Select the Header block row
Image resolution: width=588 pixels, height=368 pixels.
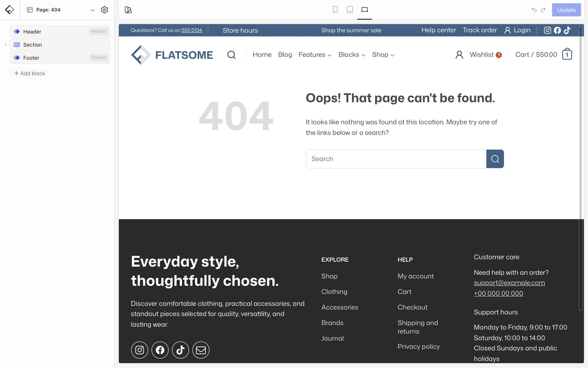pos(60,31)
